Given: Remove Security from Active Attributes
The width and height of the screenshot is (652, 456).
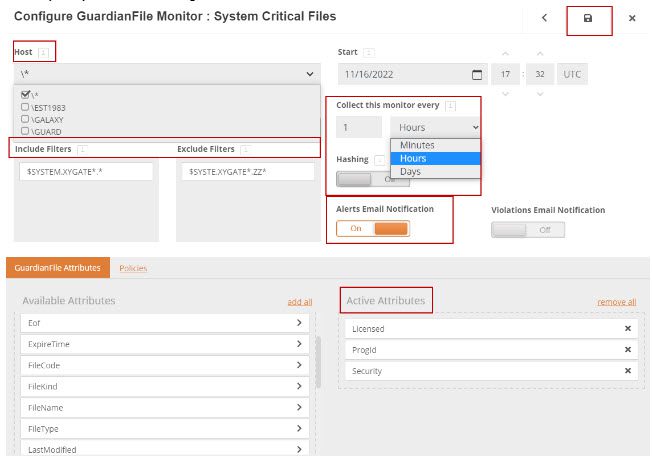Looking at the screenshot, I should (x=628, y=370).
